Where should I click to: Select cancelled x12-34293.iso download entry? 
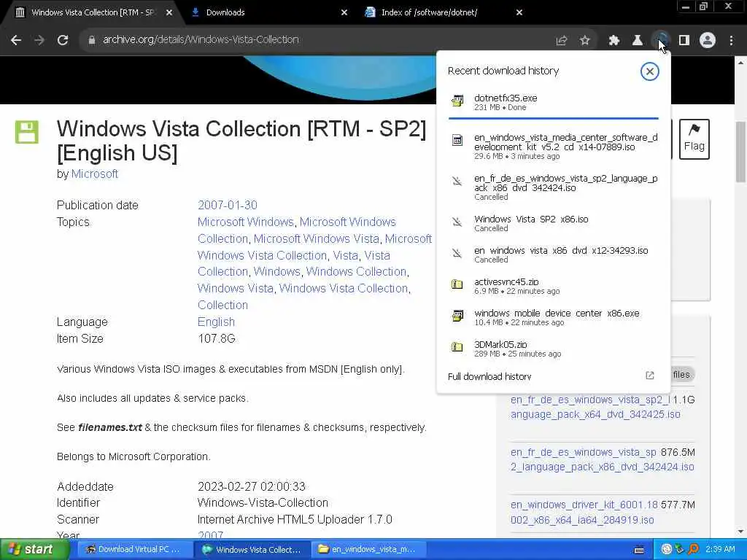pos(553,254)
